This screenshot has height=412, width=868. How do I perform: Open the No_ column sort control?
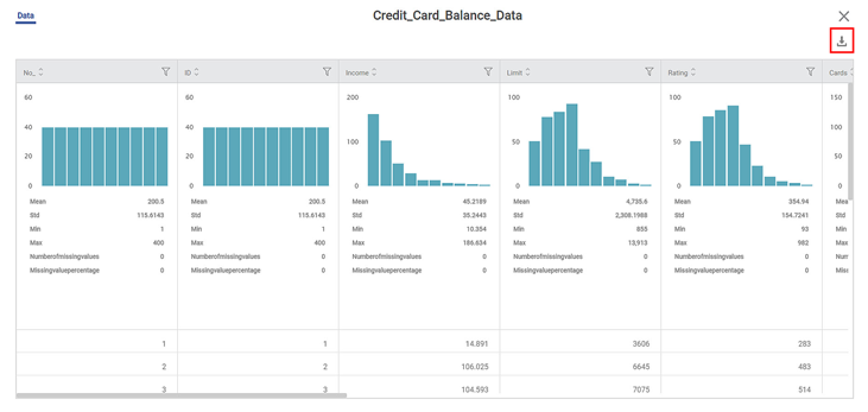[40, 72]
